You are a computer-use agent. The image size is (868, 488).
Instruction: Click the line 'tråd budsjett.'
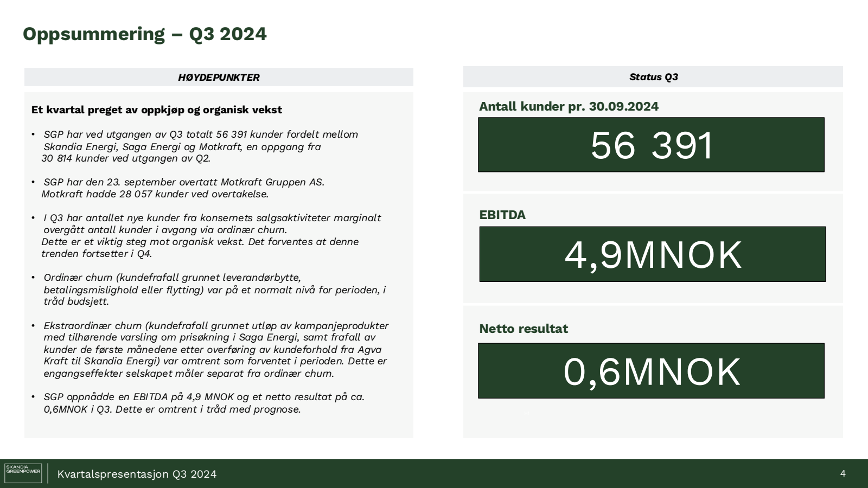click(x=76, y=301)
